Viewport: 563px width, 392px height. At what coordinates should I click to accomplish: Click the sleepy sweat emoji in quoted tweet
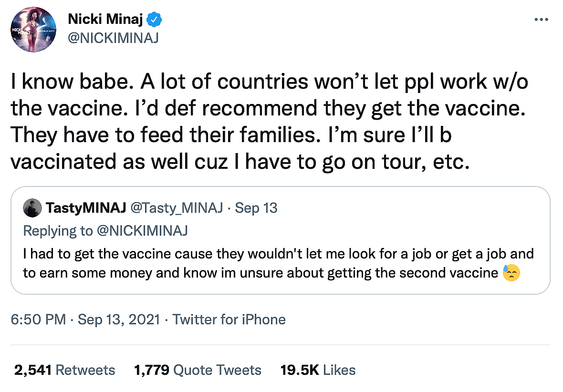[x=511, y=274]
